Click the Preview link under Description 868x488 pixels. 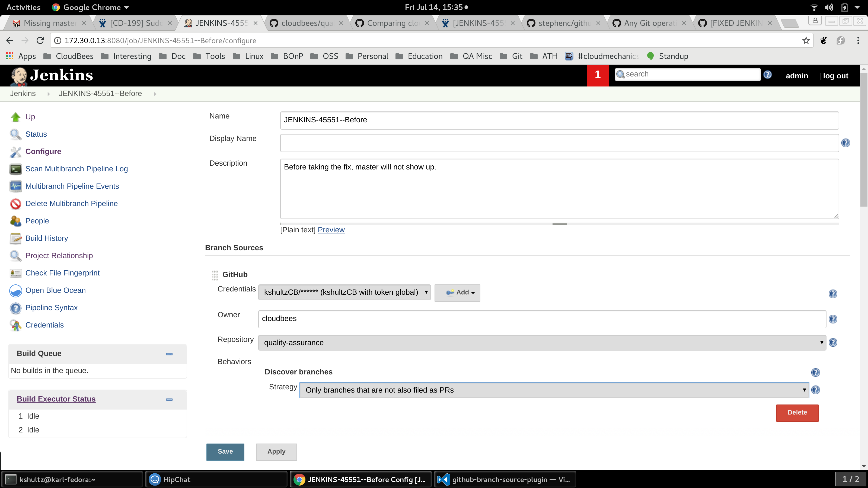coord(331,230)
